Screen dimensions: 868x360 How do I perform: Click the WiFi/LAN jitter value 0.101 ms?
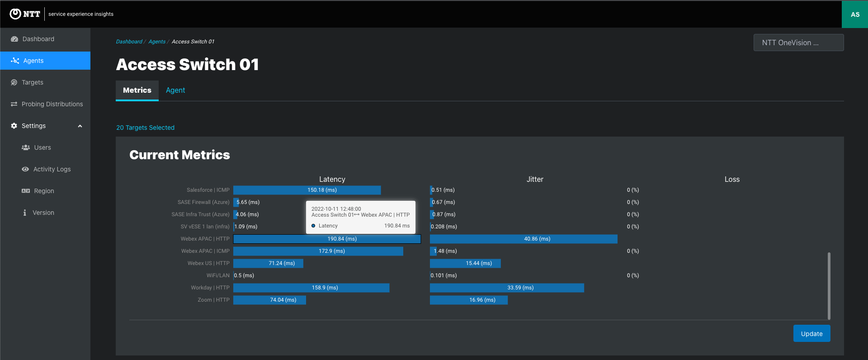(443, 275)
